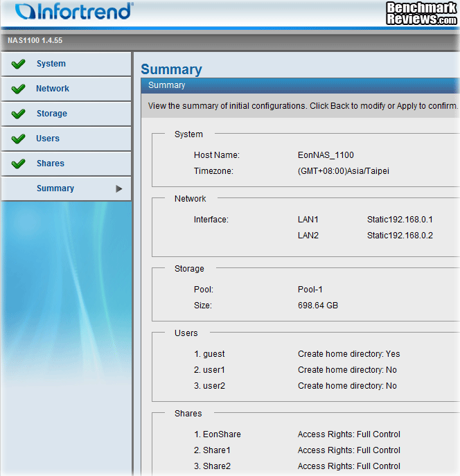460x476 pixels.
Task: Click 'Create home directory: No' for user2
Action: click(x=347, y=385)
